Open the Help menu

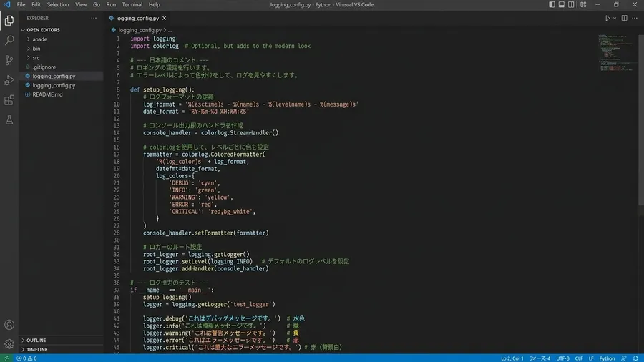(155, 4)
